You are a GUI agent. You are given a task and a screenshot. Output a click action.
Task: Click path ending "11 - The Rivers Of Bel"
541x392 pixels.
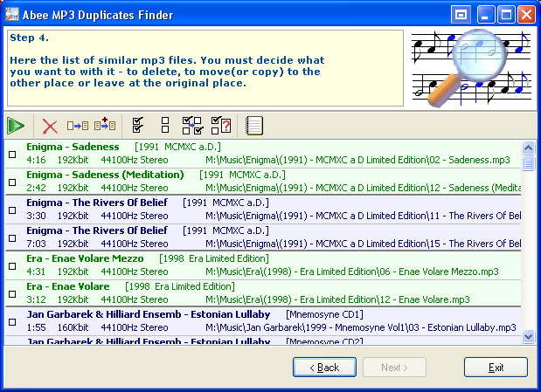(x=364, y=216)
